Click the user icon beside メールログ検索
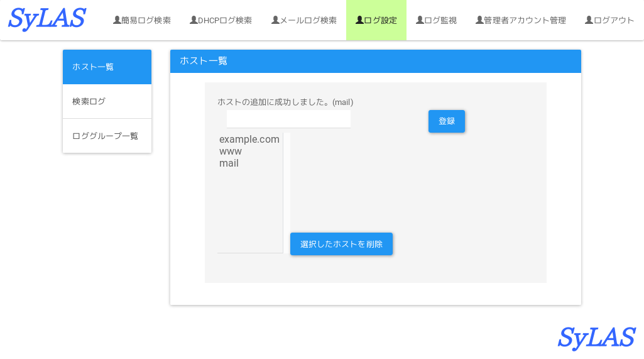Viewport: 644px width, 359px height. [275, 20]
